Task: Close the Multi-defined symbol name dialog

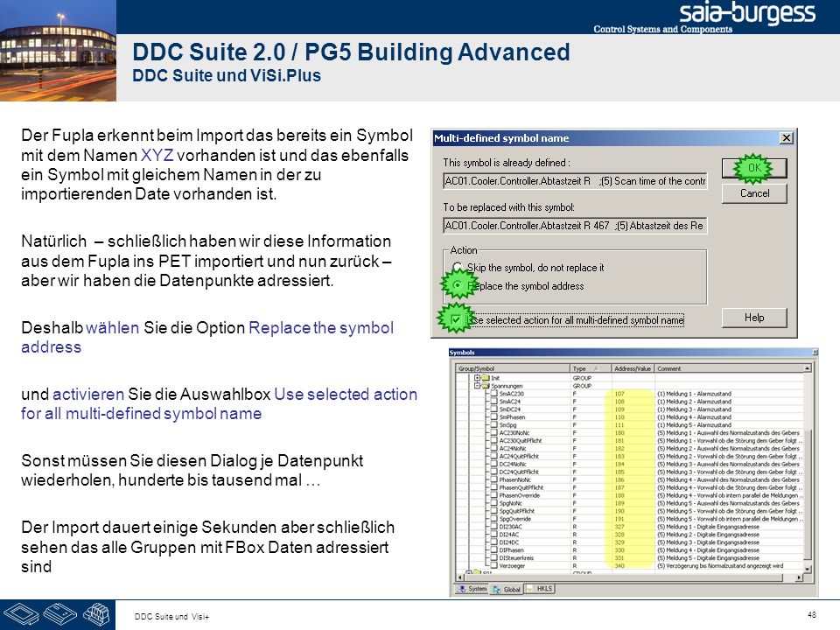Action: pyautogui.click(x=786, y=137)
